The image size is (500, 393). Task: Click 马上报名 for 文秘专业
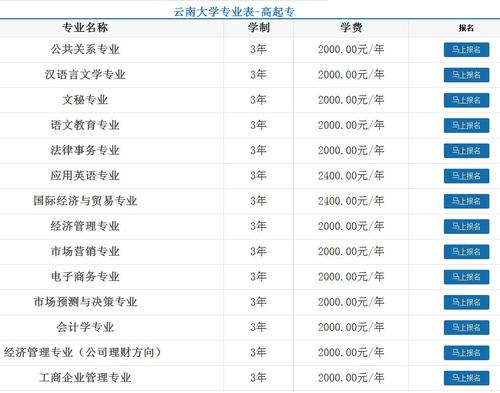[466, 100]
